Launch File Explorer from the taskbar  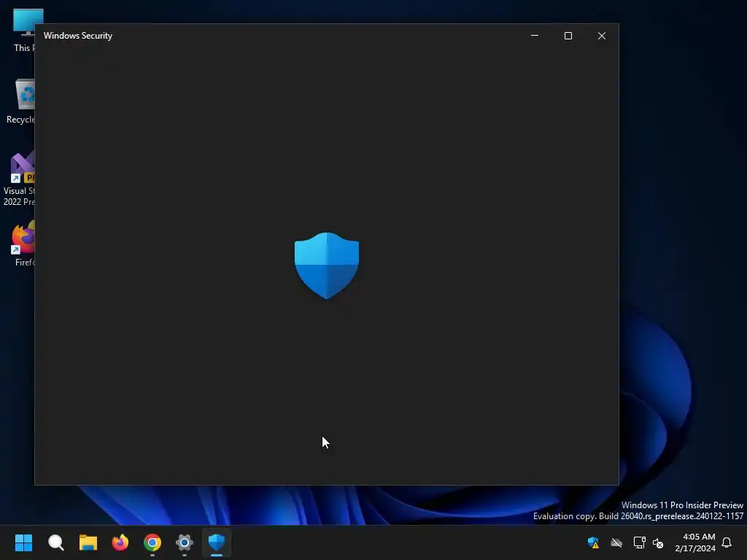click(88, 542)
